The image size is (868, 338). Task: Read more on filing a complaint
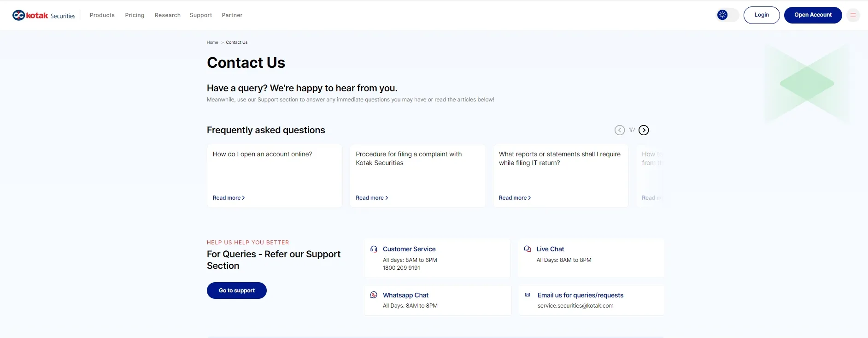pos(372,198)
